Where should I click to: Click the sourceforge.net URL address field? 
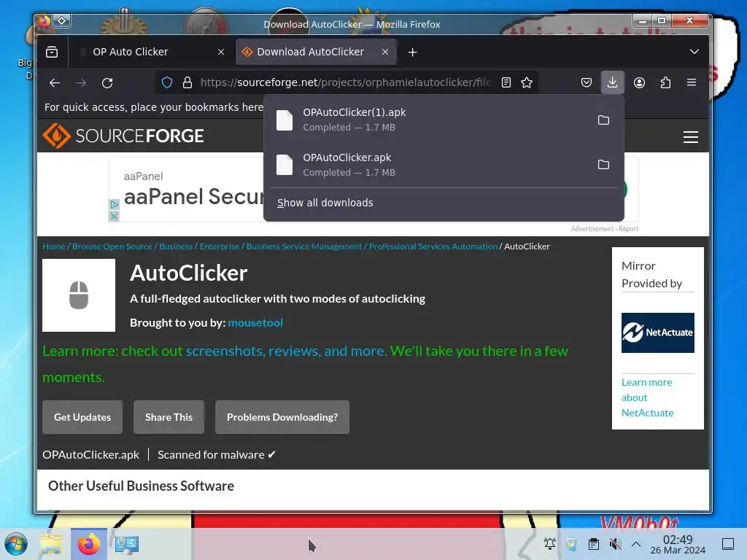tap(347, 83)
